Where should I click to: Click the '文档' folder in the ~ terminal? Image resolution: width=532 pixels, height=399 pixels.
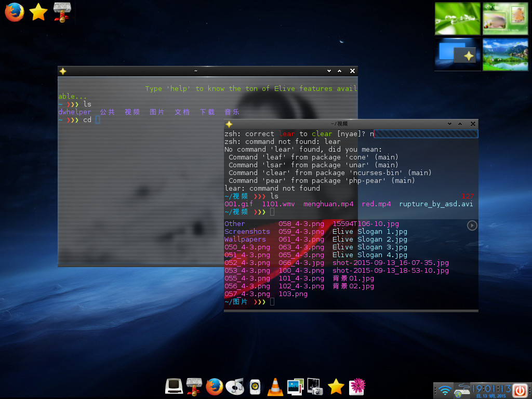click(x=182, y=112)
